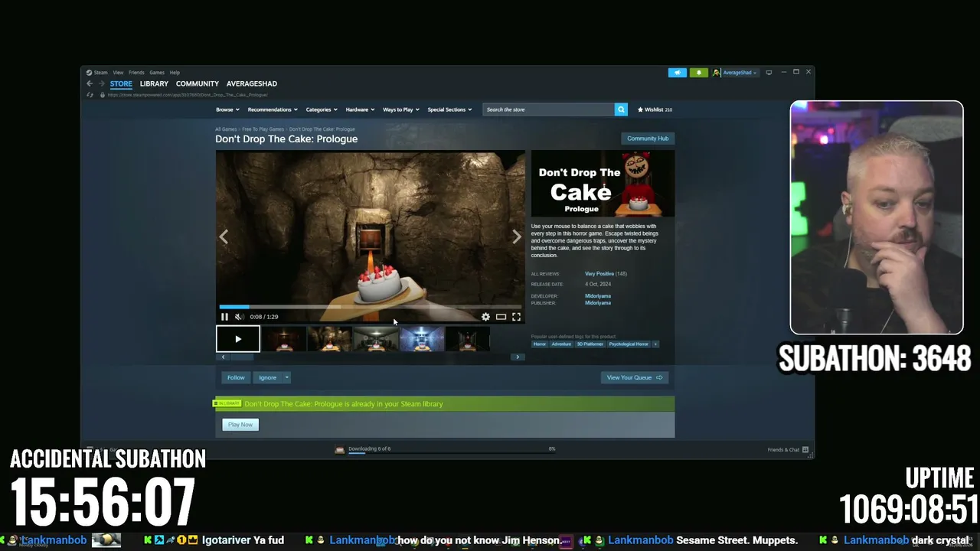Viewport: 980px width, 551px height.
Task: Show next media with the right arrow
Action: [517, 237]
